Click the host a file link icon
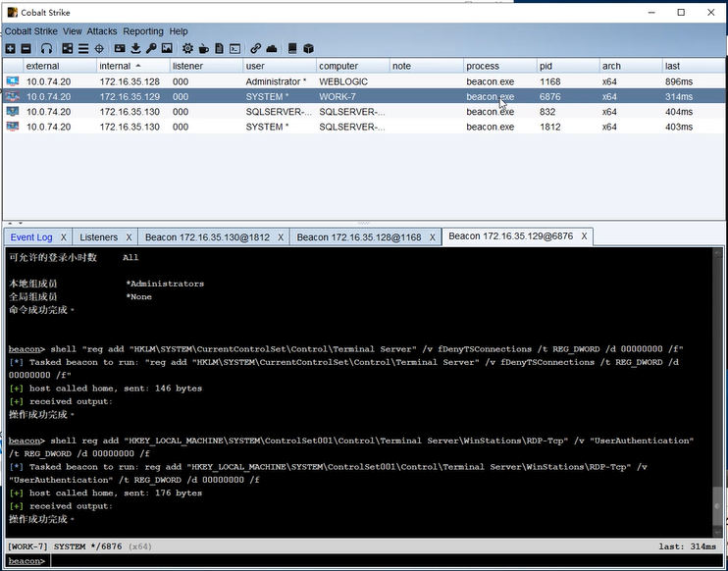Screen dimensions: 728x571 [x=255, y=48]
